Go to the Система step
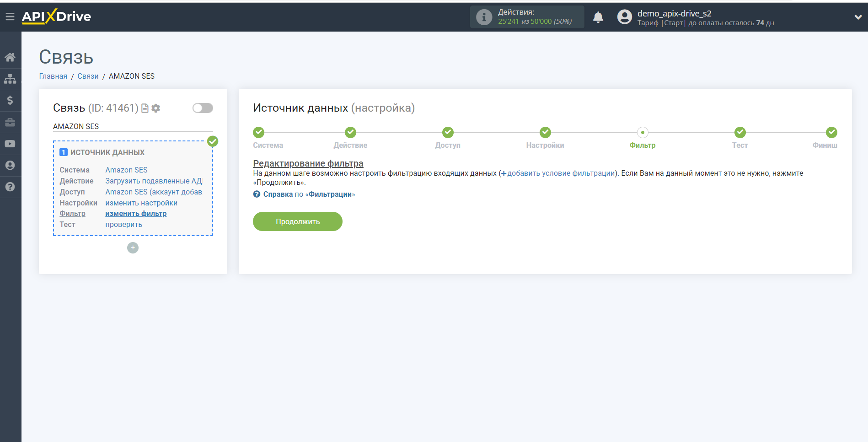 pyautogui.click(x=259, y=132)
